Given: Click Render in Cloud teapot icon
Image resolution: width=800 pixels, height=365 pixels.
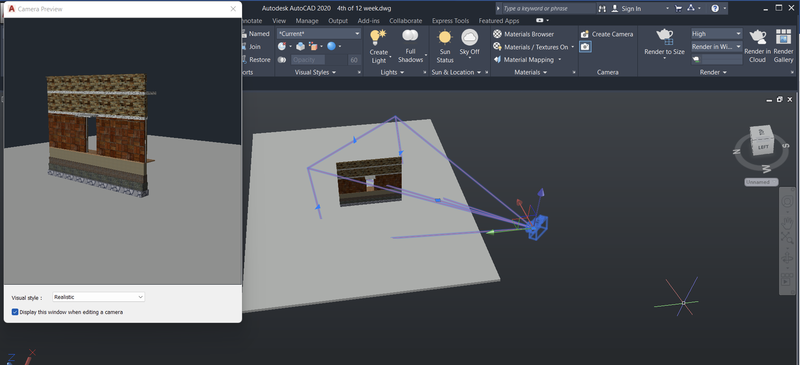Looking at the screenshot, I should pyautogui.click(x=757, y=37).
